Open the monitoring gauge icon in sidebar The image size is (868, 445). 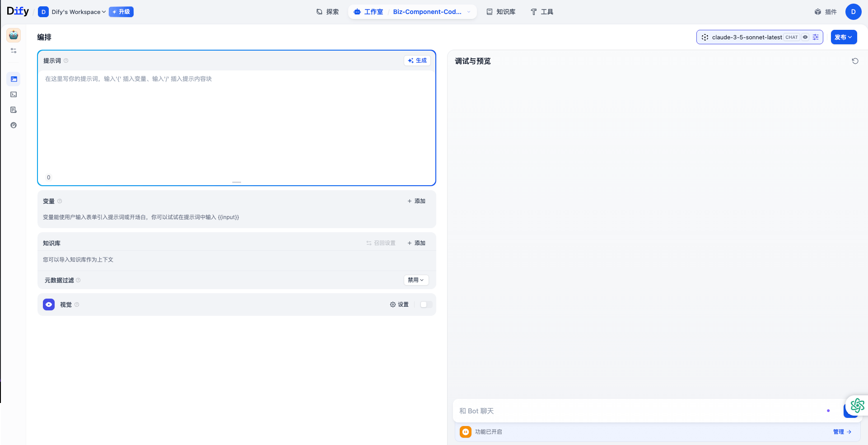(x=14, y=125)
